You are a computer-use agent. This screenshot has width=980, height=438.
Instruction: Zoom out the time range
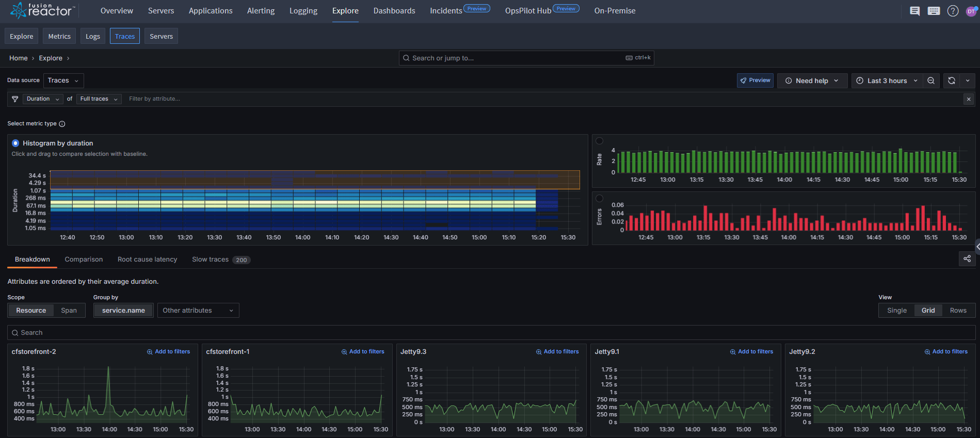point(931,80)
